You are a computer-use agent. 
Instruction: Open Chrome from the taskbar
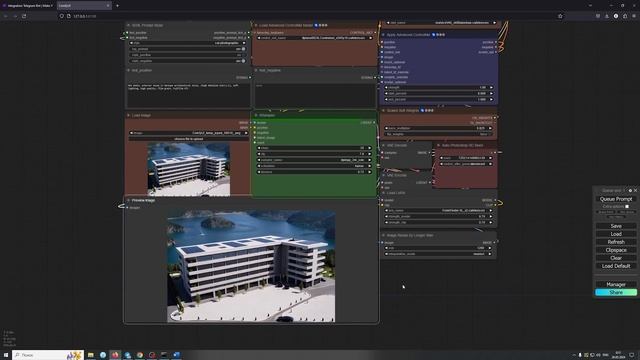(x=140, y=355)
